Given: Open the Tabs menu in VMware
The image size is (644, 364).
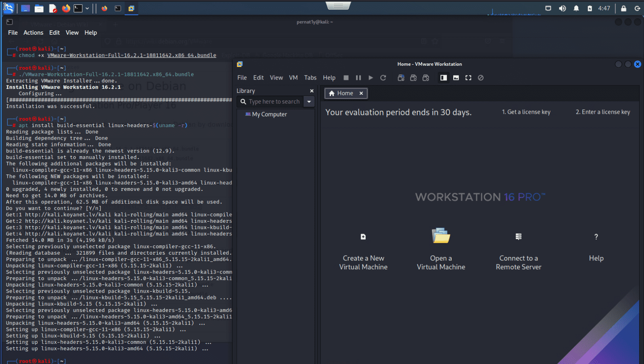Looking at the screenshot, I should click(310, 78).
